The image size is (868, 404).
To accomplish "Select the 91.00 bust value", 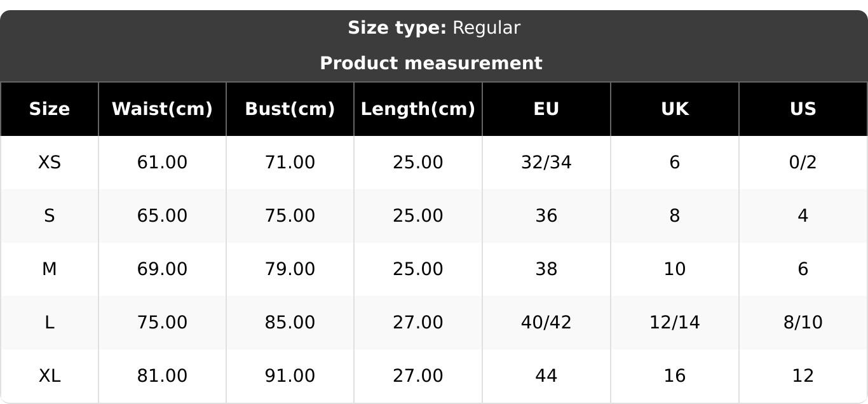I will (290, 376).
